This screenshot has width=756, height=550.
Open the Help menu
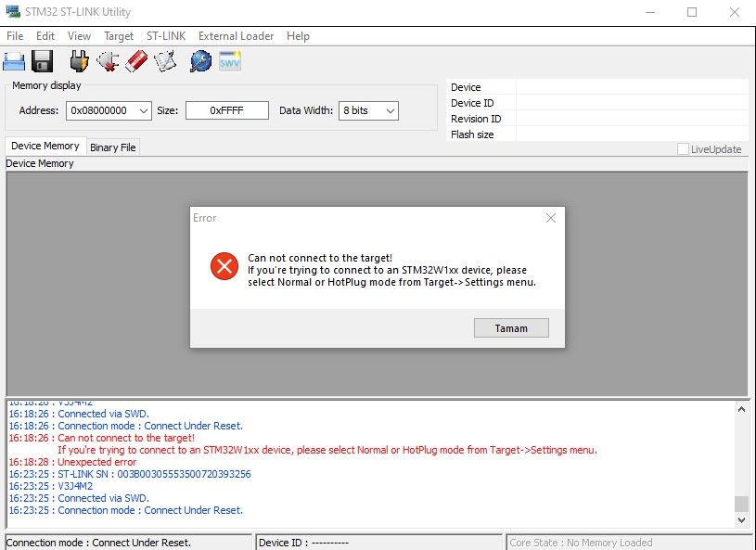(x=298, y=36)
